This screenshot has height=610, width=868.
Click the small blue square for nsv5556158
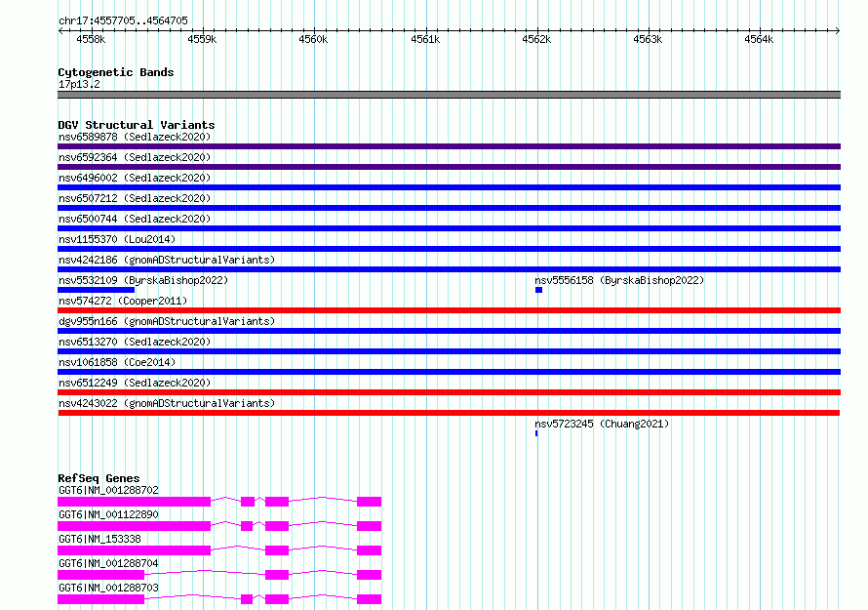(538, 290)
